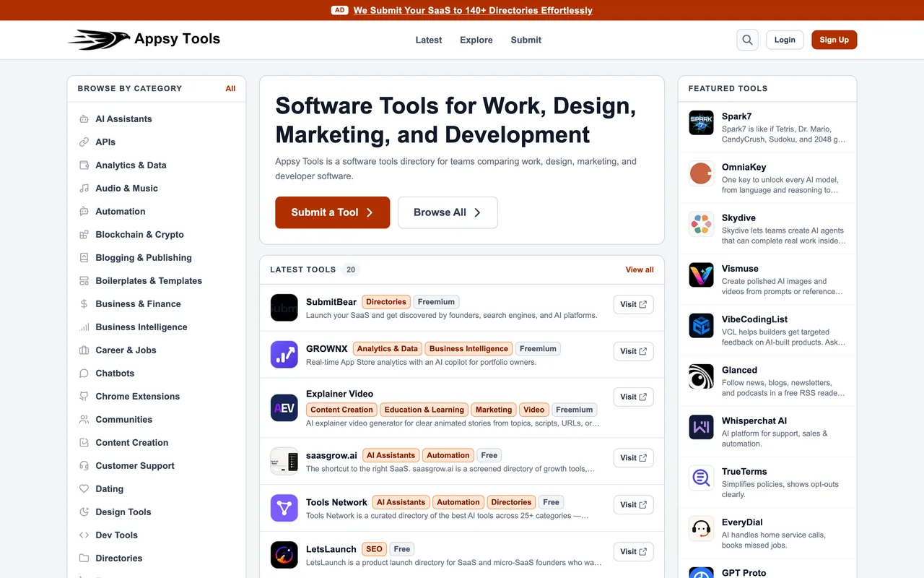Click the Directories folder icon
The height and width of the screenshot is (578, 924).
84,558
